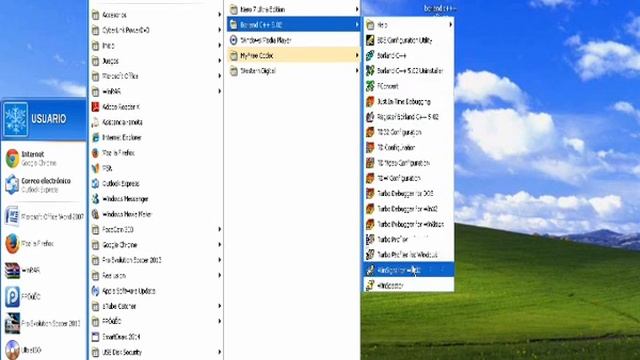Expand Western Digital submenu arrow
Screen dimensions: 640x360
click(357, 71)
